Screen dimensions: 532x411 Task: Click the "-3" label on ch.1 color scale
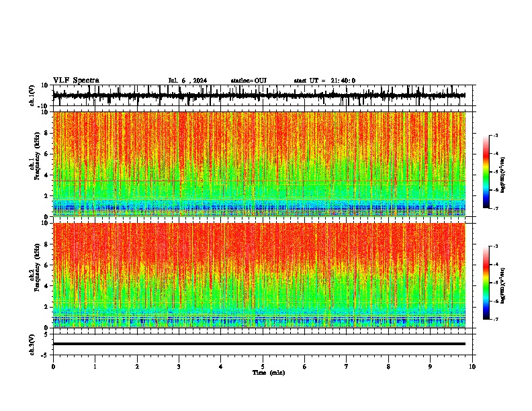coord(495,135)
